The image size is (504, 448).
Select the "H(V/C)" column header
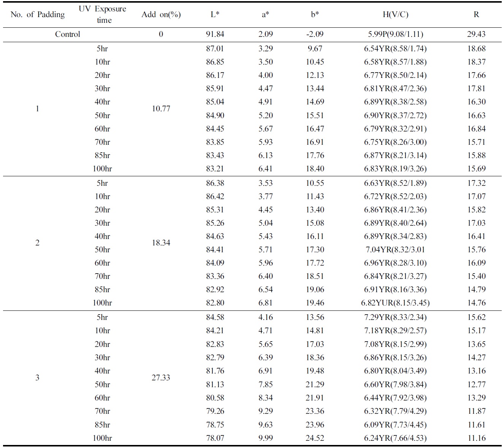(395, 14)
